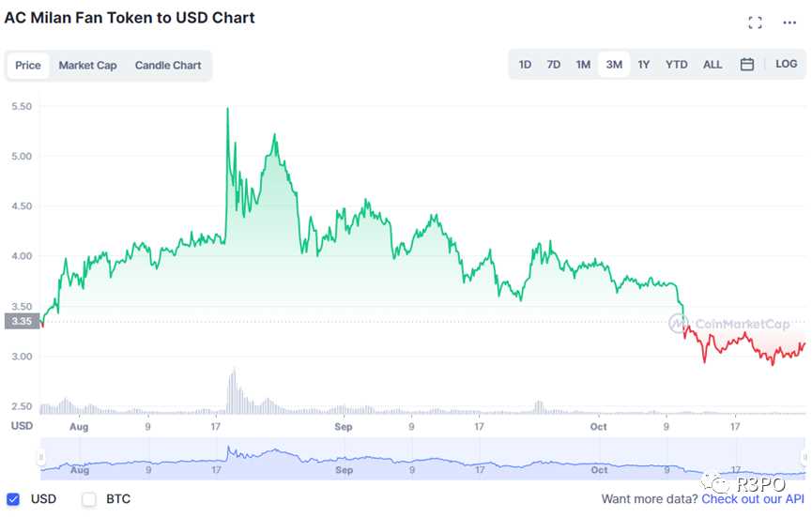Image resolution: width=812 pixels, height=517 pixels.
Task: Enable the BTC checkbox
Action: click(x=89, y=499)
